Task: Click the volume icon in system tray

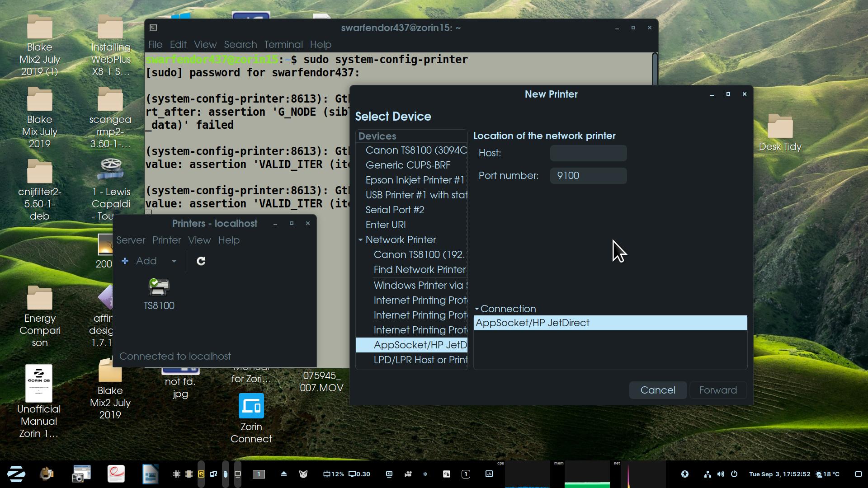Action: point(721,474)
